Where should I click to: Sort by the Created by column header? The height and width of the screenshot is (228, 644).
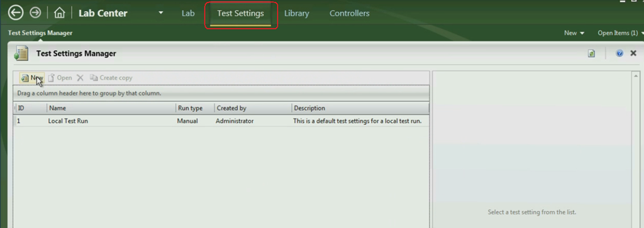253,108
